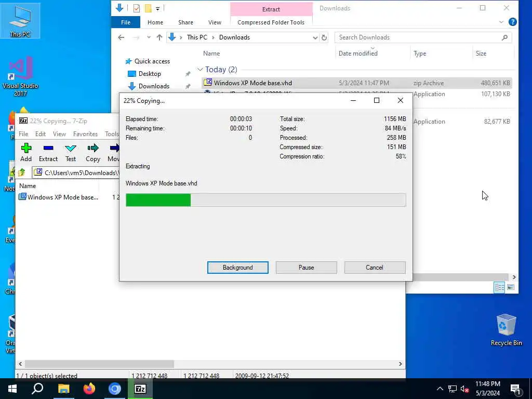Screen dimensions: 532x399
Task: Open the 7-Zip File menu
Action: [23, 134]
